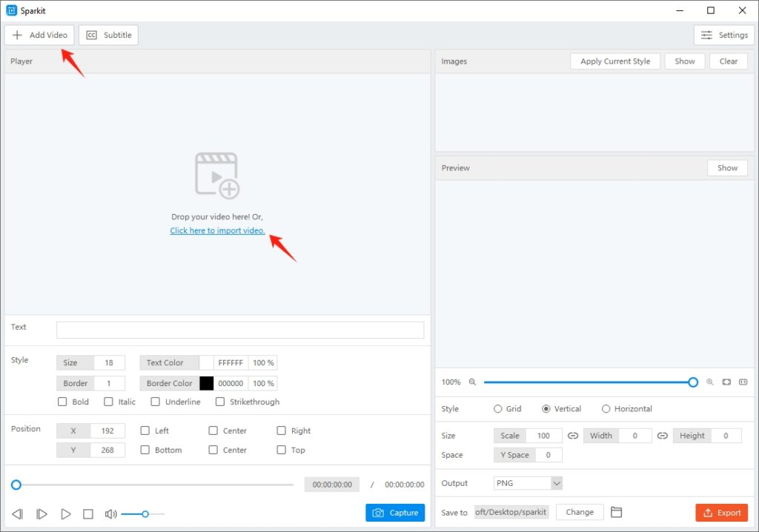This screenshot has width=759, height=532.
Task: Open the Subtitle toolbar item
Action: point(108,35)
